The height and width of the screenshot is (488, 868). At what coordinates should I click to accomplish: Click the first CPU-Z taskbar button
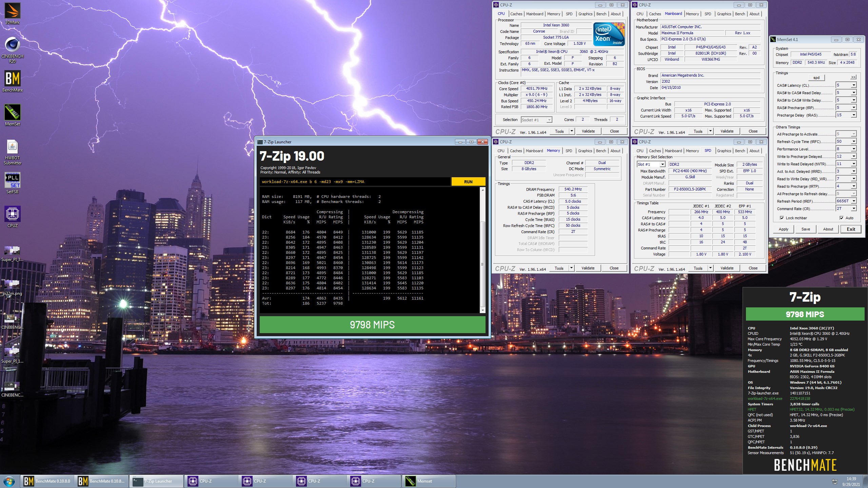(x=211, y=481)
